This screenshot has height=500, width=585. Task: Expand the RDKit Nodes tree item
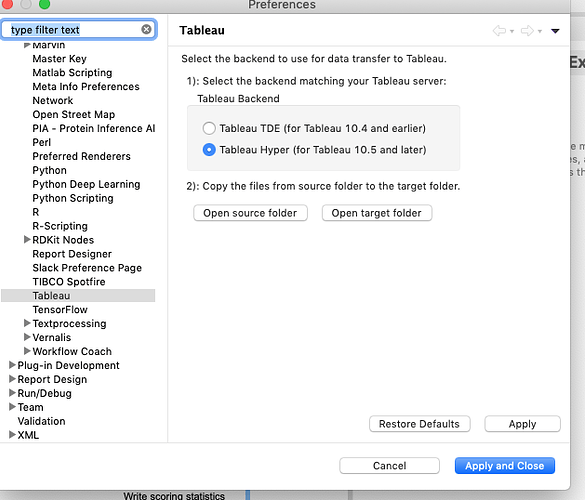coord(27,240)
